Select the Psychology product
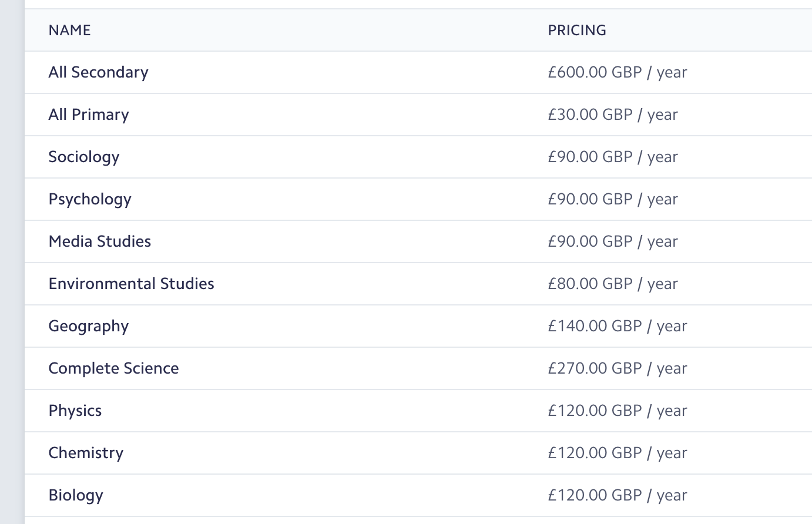 418,199
